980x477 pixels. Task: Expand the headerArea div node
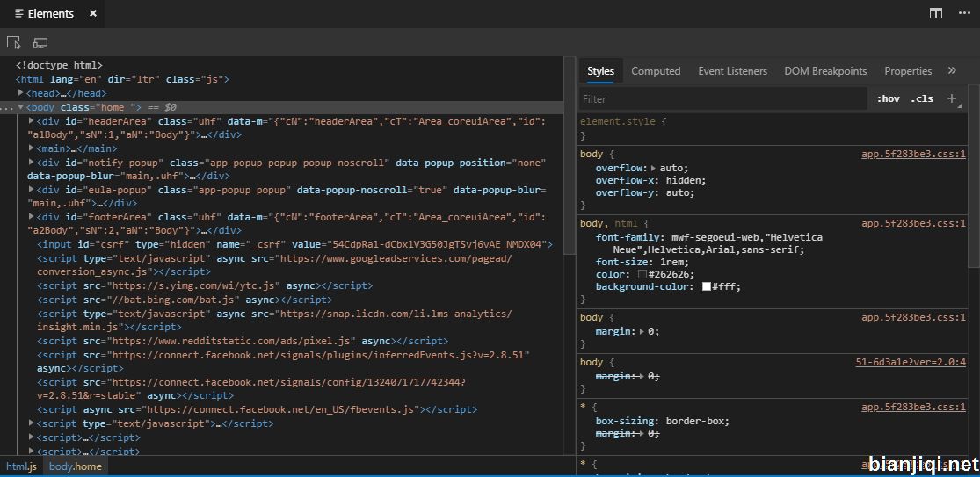click(32, 120)
